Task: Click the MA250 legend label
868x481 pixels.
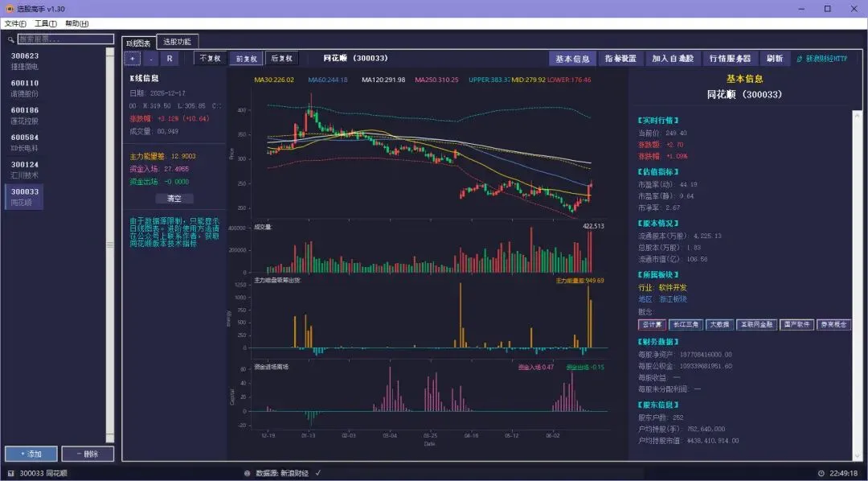Action: pyautogui.click(x=436, y=80)
